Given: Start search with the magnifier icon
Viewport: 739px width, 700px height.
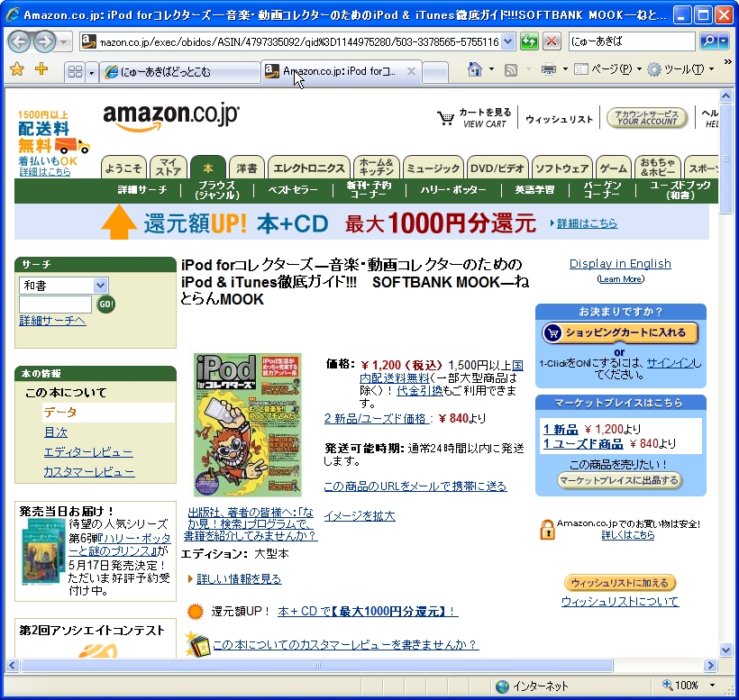Looking at the screenshot, I should click(x=707, y=41).
